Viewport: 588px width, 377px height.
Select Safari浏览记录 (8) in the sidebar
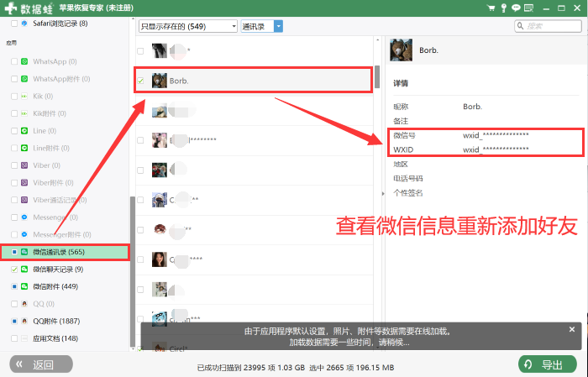[x=60, y=24]
